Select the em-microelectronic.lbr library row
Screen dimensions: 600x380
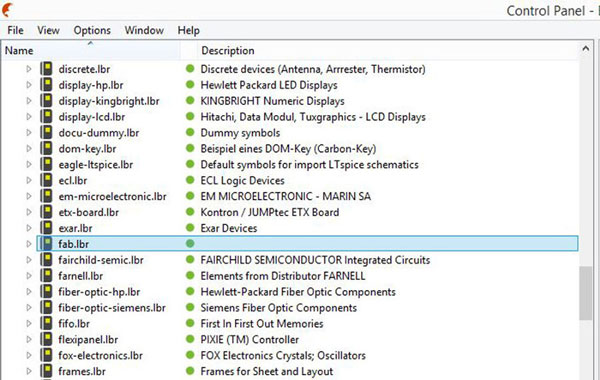[x=307, y=196]
